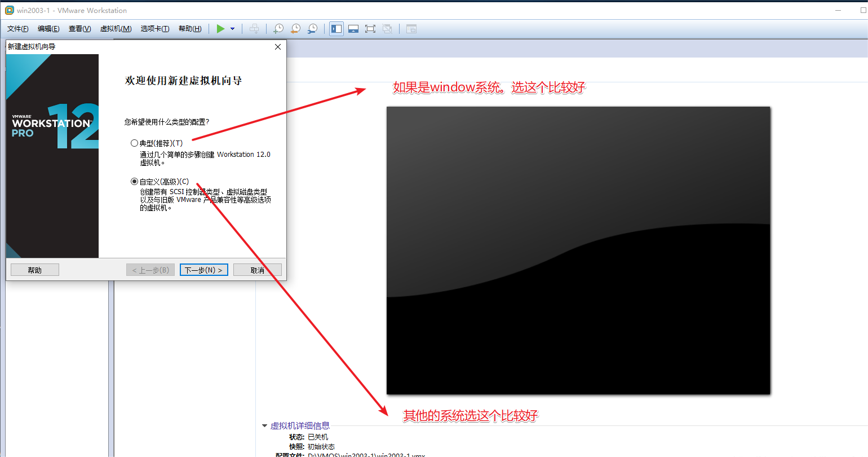The height and width of the screenshot is (457, 868).
Task: Click the 帮助 button in the wizard
Action: pyautogui.click(x=34, y=269)
